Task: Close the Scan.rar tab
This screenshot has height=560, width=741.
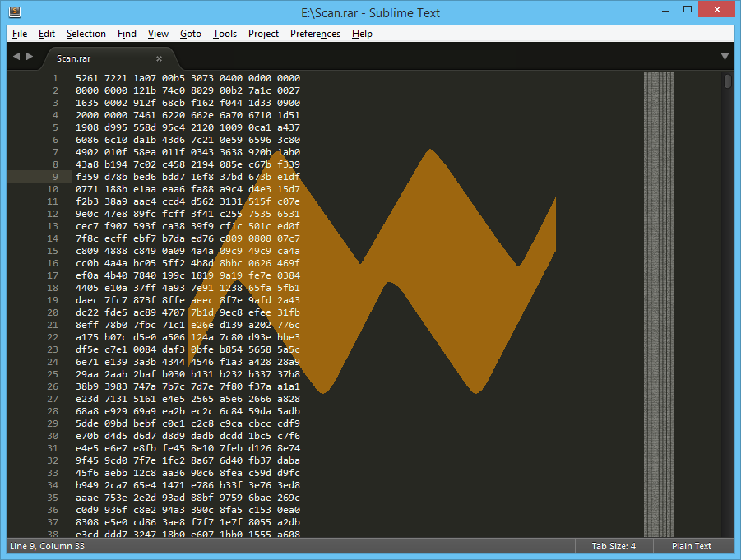Action: click(160, 58)
